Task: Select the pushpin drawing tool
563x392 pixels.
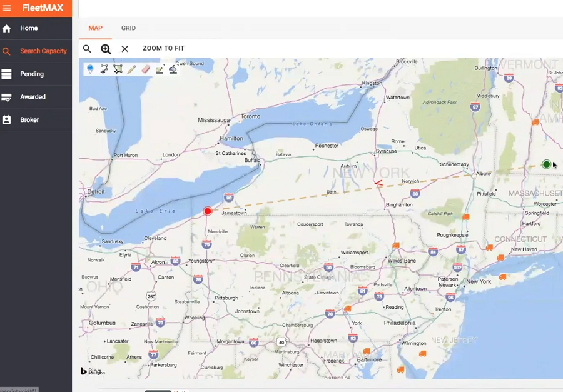Action: 90,69
